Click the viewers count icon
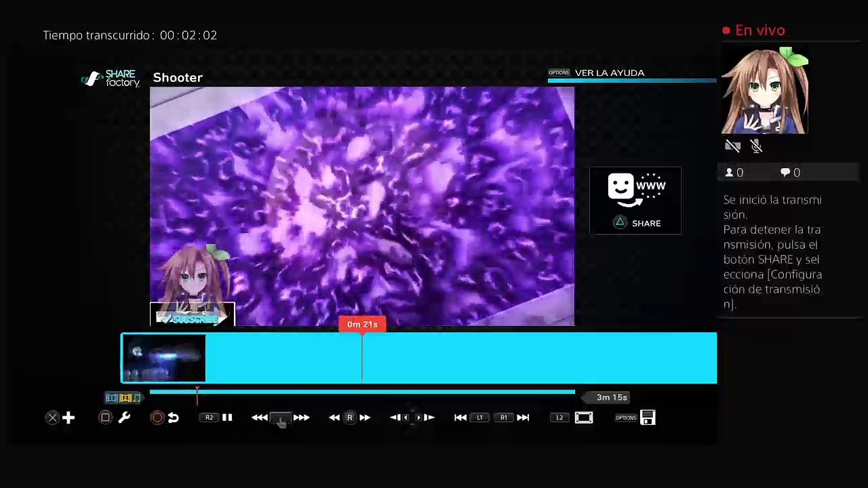This screenshot has height=488, width=868. (x=729, y=173)
